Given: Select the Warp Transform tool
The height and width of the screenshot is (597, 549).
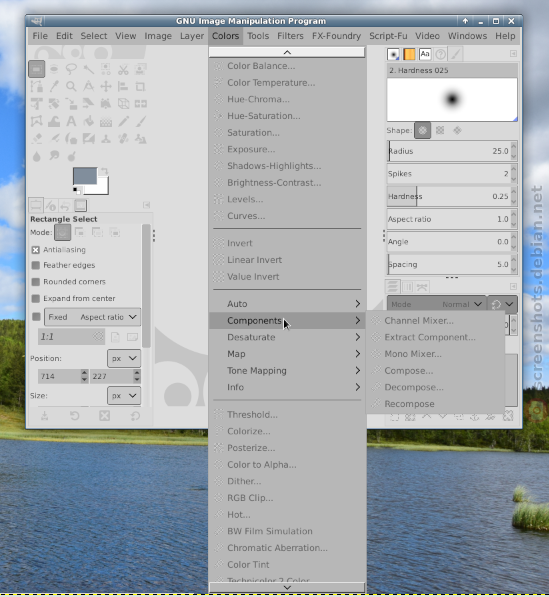Looking at the screenshot, I should tap(54, 121).
